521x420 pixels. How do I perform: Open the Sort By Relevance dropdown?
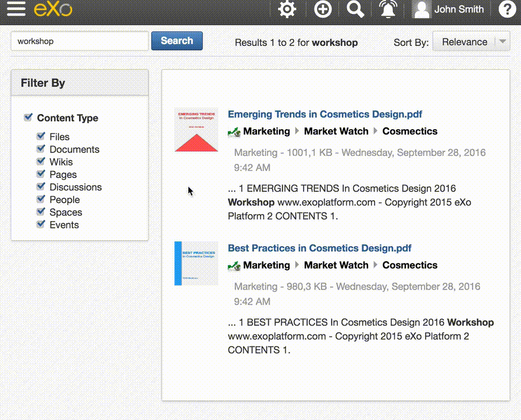(464, 42)
